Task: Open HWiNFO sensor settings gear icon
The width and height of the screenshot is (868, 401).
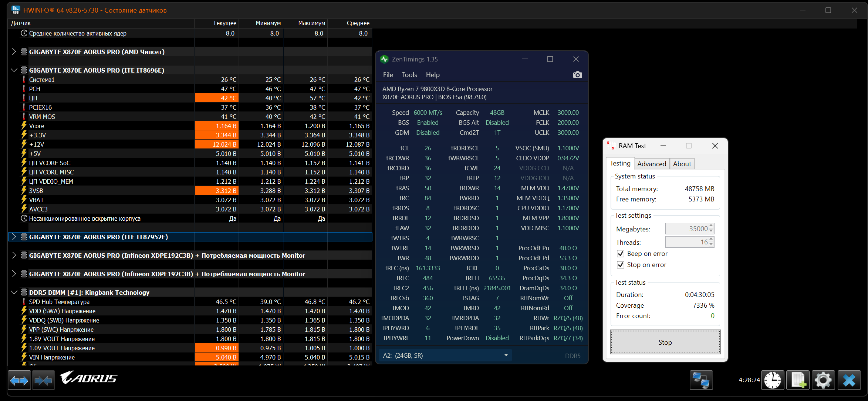Action: tap(823, 380)
